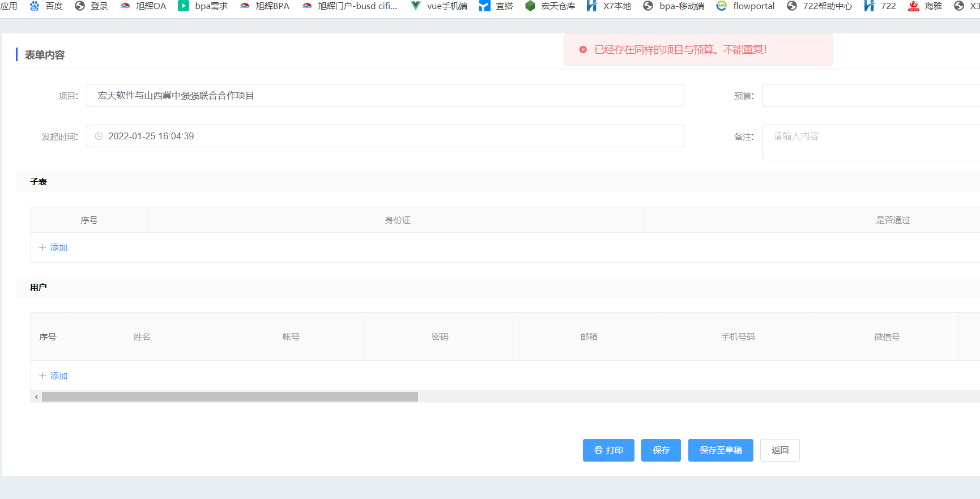Open the 发起时间 date-time picker
Image resolution: width=980 pixels, height=499 pixels.
385,136
